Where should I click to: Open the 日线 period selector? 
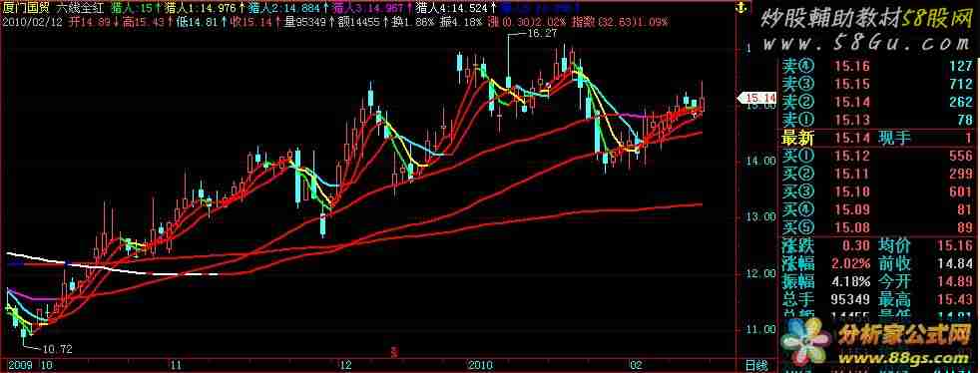758,365
